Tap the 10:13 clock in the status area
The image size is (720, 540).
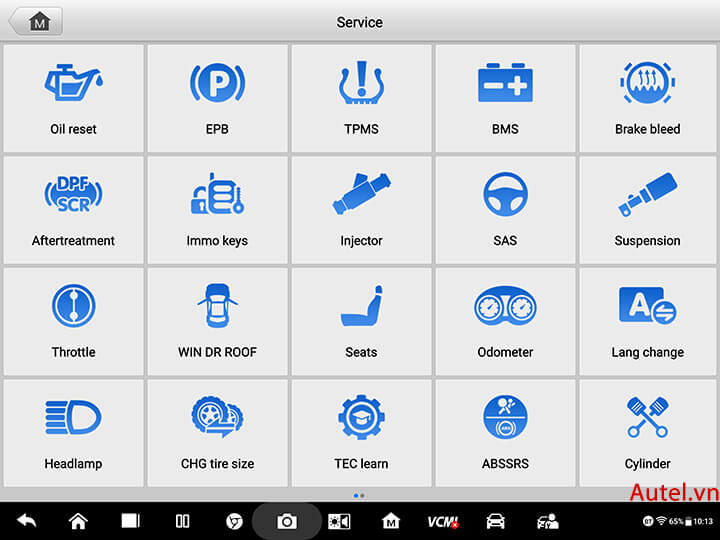703,521
